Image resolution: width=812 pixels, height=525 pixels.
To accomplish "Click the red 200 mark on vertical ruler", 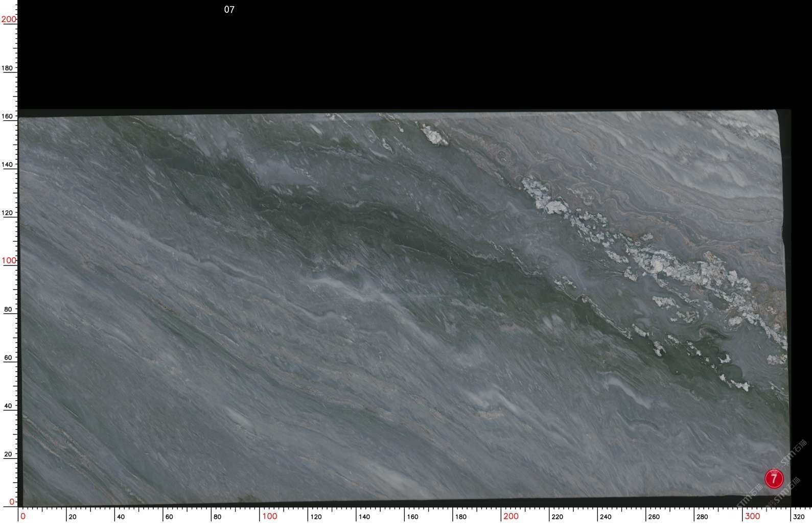I will point(8,19).
